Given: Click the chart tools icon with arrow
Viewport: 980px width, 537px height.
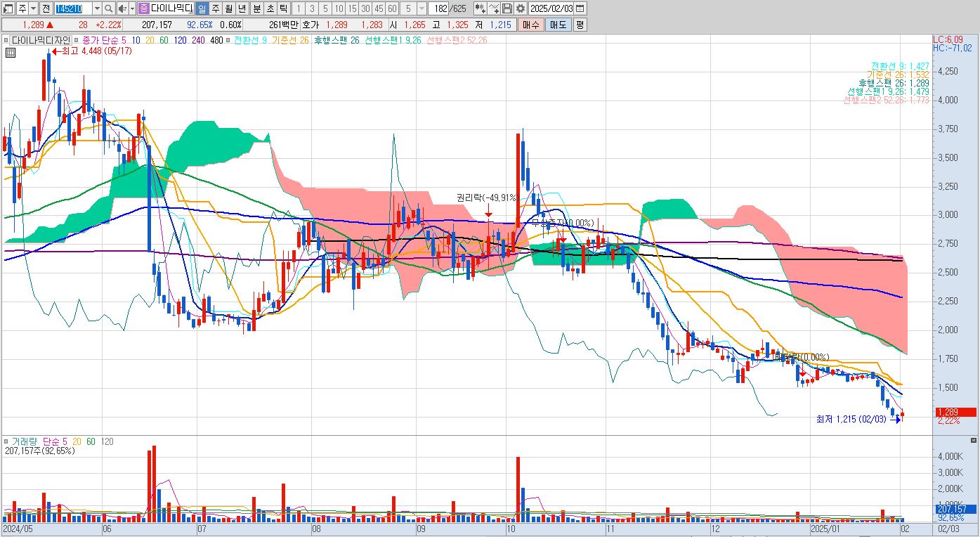Looking at the screenshot, I should click(480, 8).
